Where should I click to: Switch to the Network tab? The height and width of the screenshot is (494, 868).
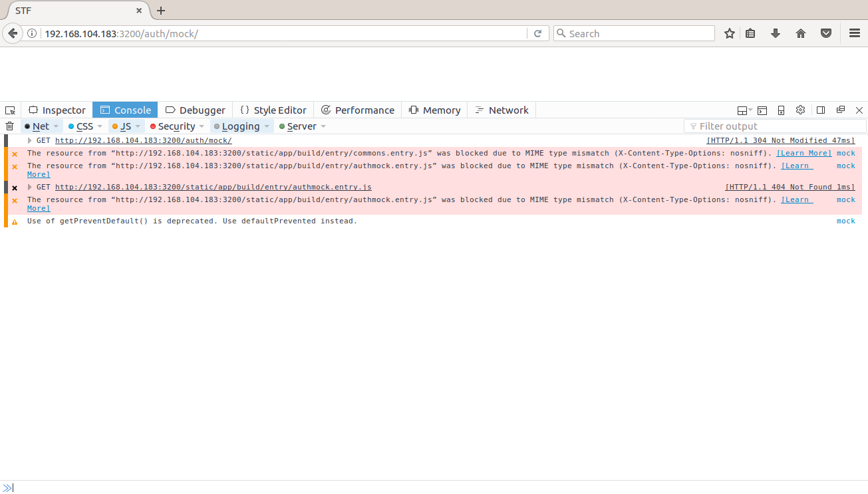pyautogui.click(x=502, y=110)
